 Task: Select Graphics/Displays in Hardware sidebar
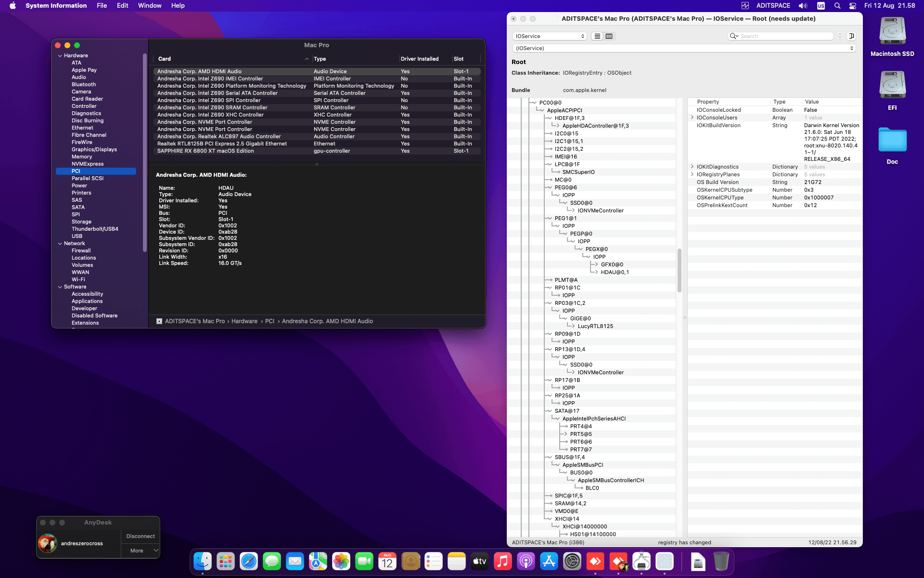tap(94, 149)
